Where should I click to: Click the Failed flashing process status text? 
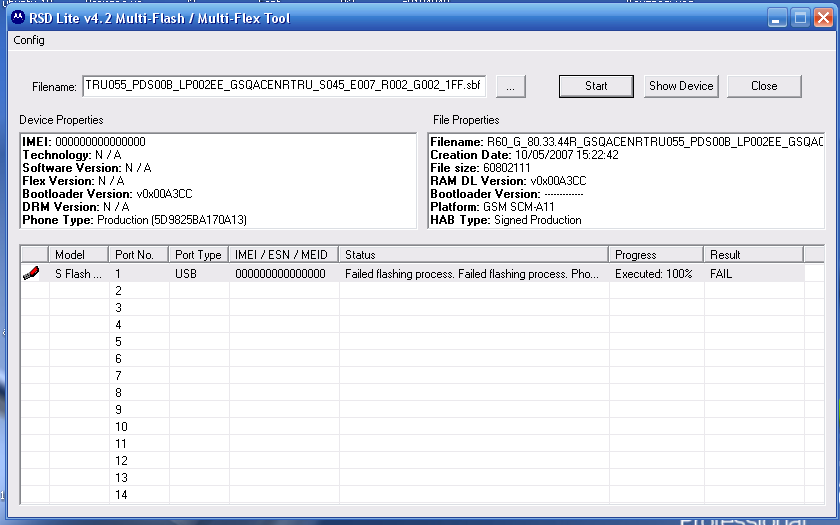472,274
